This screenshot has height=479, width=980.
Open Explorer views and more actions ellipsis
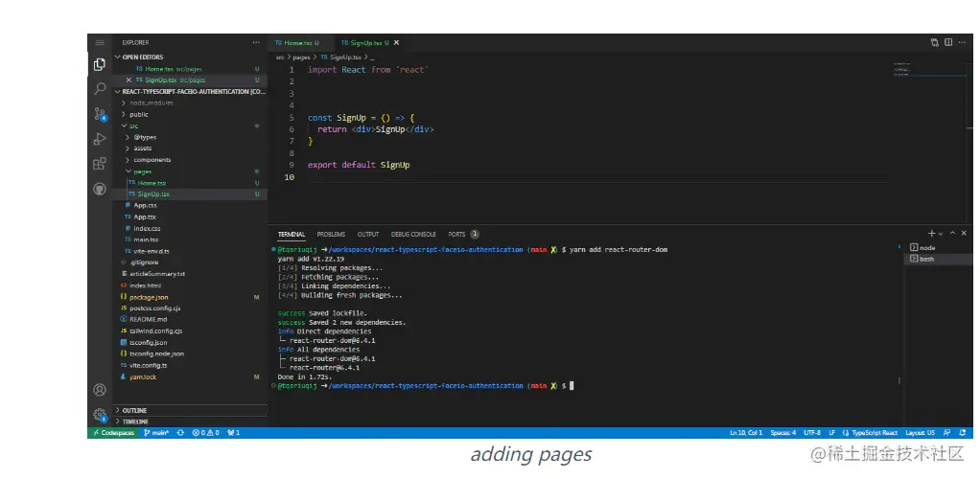point(256,42)
